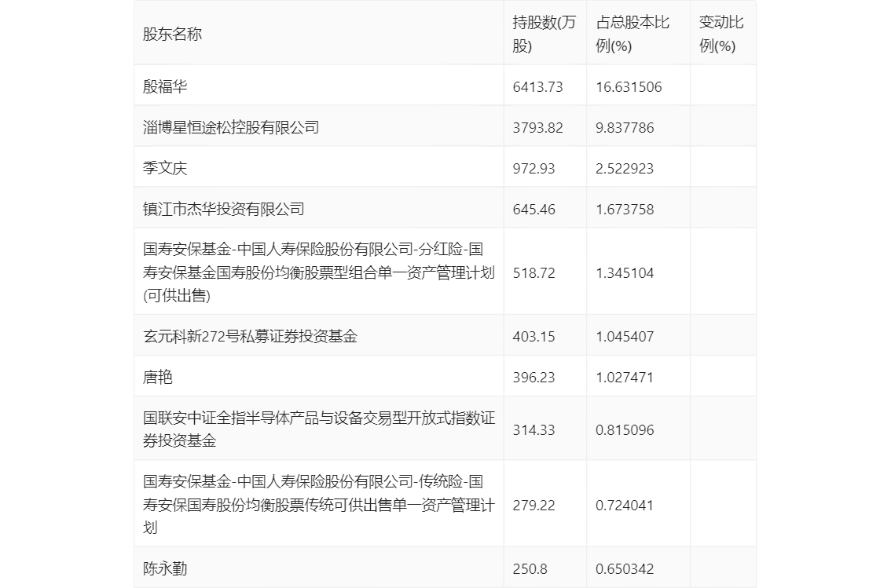Click the value 314.33
Viewport: 891px width, 588px height.
click(x=533, y=429)
